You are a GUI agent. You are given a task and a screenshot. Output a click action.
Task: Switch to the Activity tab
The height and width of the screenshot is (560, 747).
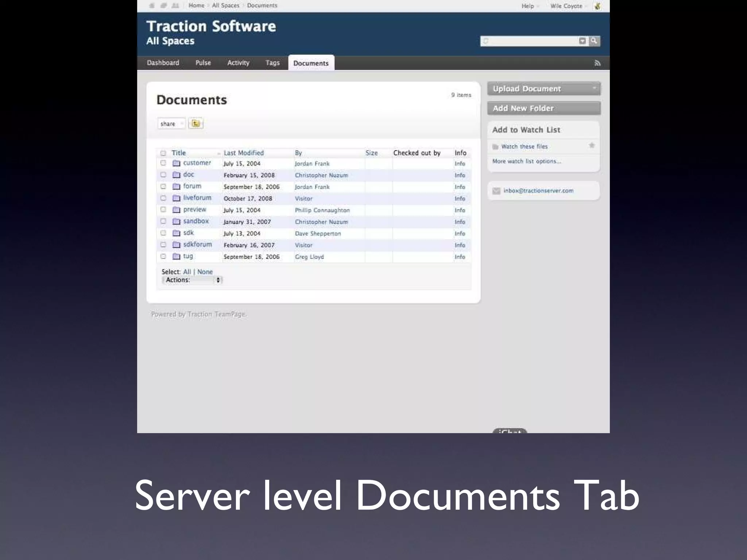coord(238,63)
